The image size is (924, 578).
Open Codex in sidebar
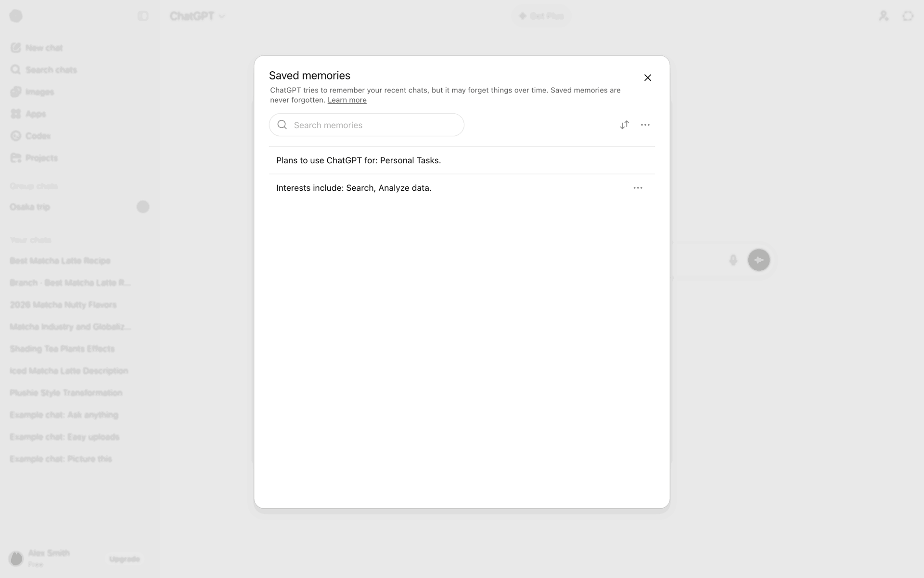(x=79, y=136)
